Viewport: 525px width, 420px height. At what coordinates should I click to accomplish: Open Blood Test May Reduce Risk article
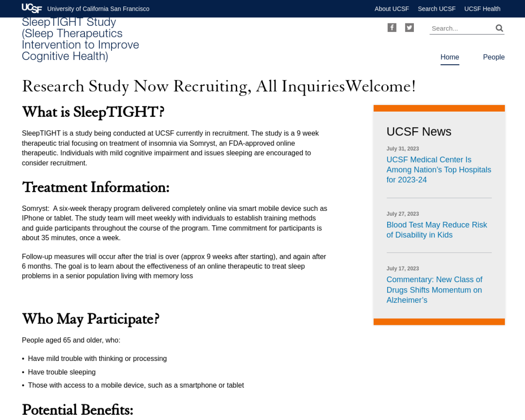tap(437, 230)
